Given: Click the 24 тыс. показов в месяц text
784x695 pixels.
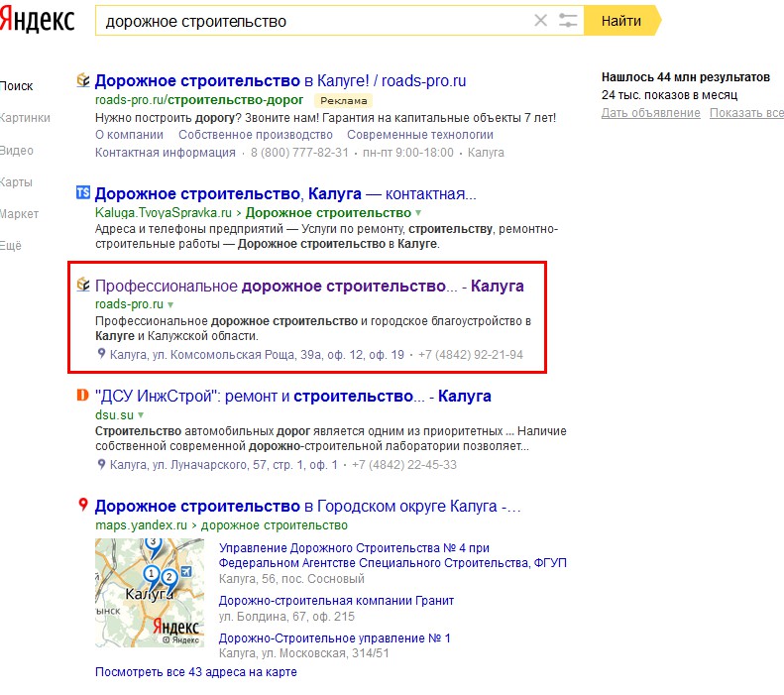Looking at the screenshot, I should coord(669,95).
